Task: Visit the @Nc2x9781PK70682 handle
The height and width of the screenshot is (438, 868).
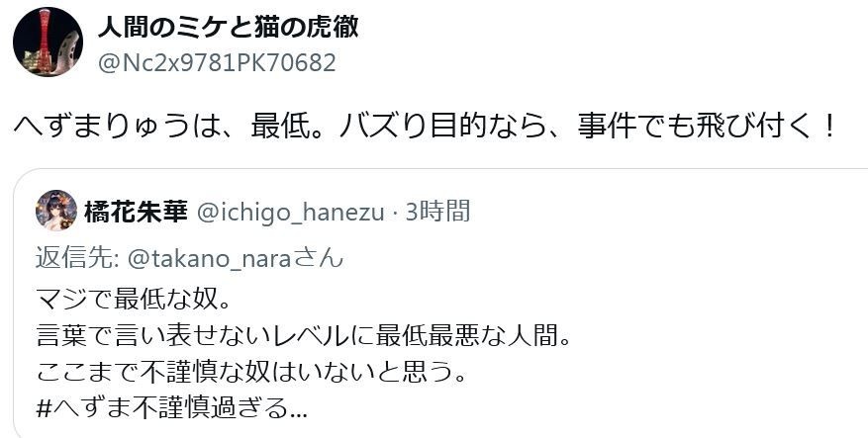Action: coord(217,63)
